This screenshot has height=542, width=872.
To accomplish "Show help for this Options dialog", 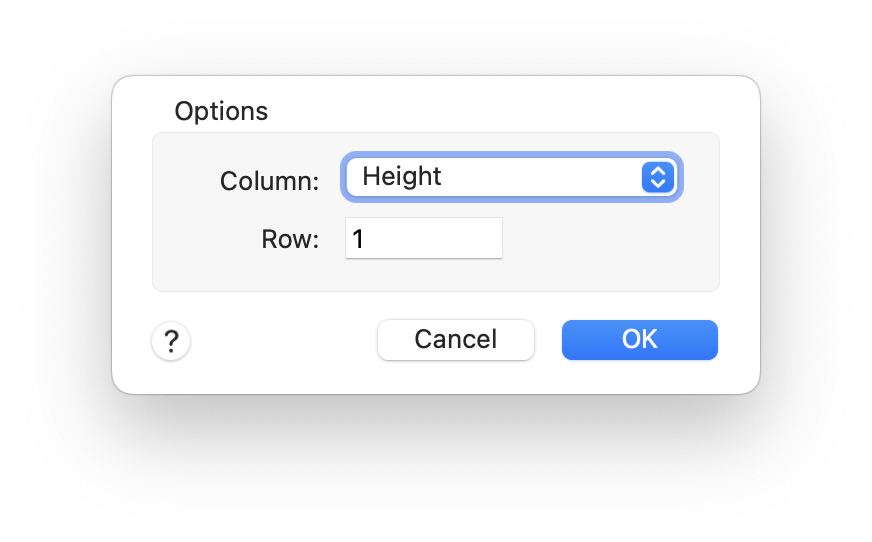I will tap(171, 341).
